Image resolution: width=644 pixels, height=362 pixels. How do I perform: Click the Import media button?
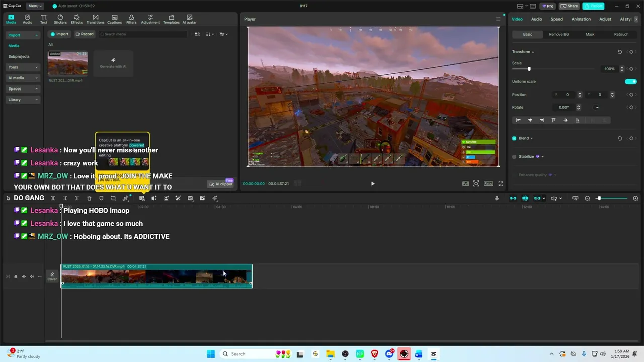click(x=59, y=34)
